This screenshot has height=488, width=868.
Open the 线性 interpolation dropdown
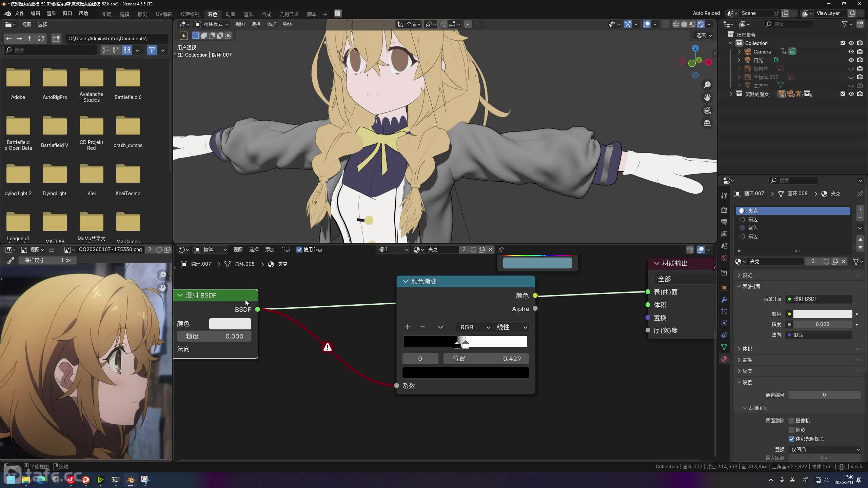click(511, 327)
